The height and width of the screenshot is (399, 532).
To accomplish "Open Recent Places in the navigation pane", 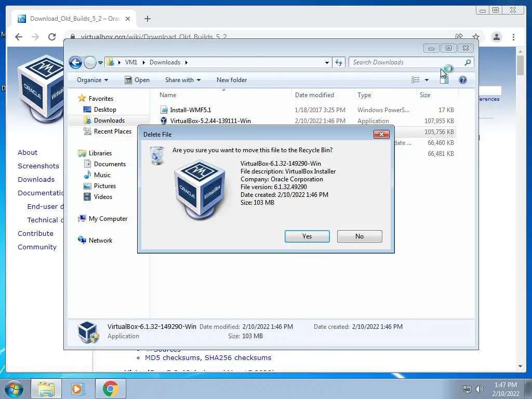I will (112, 131).
